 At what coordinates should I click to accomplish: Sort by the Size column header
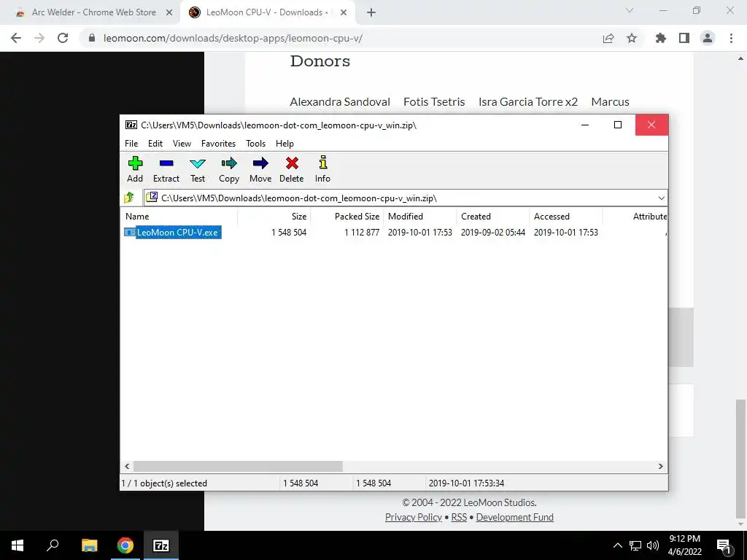274,216
